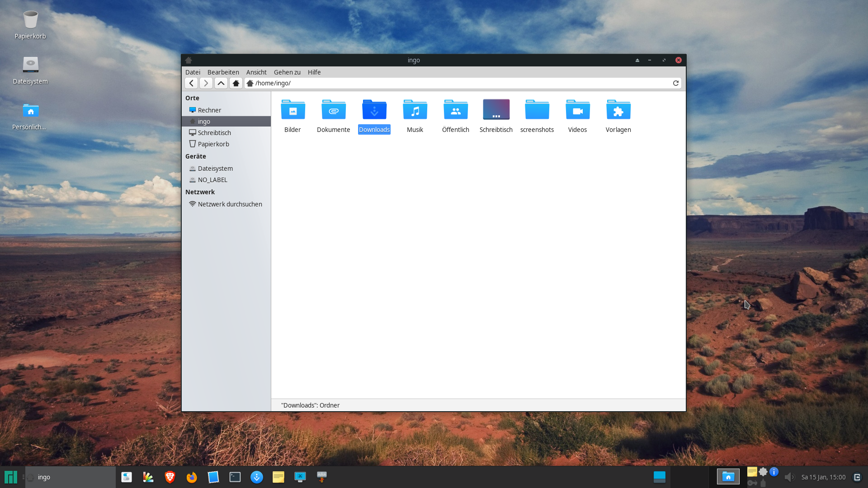Open the terminal from the panel
This screenshot has width=868, height=488.
(x=235, y=477)
